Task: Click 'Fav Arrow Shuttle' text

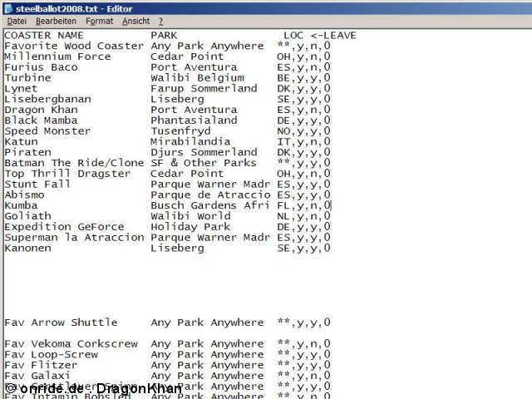Action: [x=61, y=323]
